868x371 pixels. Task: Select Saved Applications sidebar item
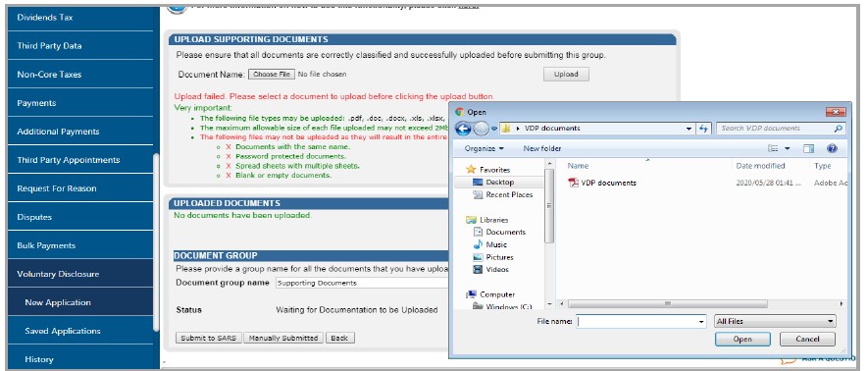(x=79, y=331)
